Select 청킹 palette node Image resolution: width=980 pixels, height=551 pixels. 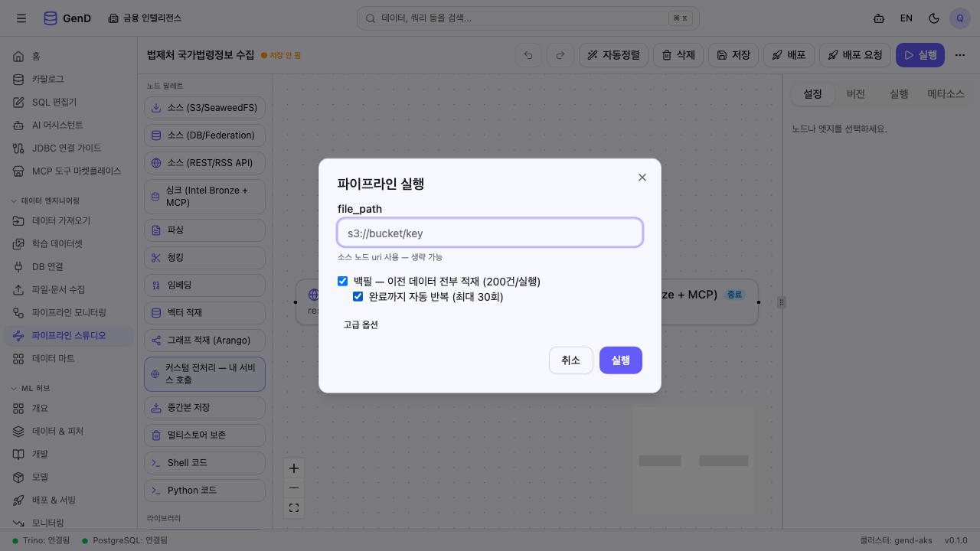click(204, 258)
